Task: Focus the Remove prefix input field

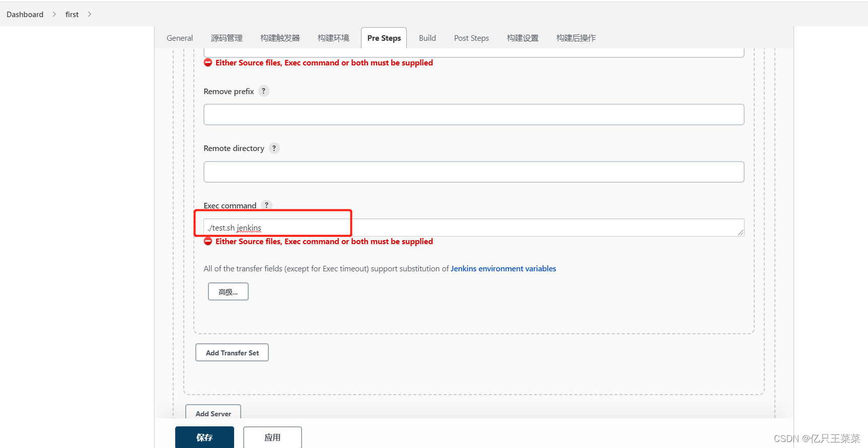Action: [x=474, y=115]
